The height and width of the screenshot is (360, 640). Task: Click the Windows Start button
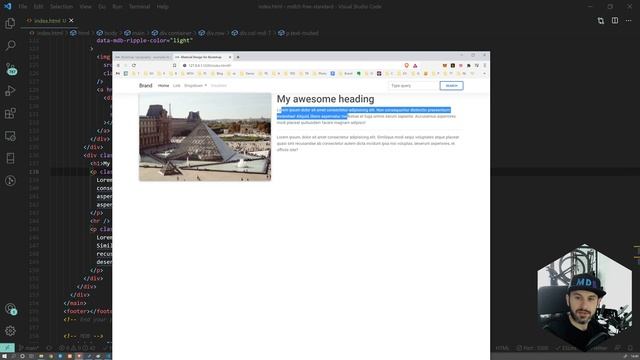(4, 356)
